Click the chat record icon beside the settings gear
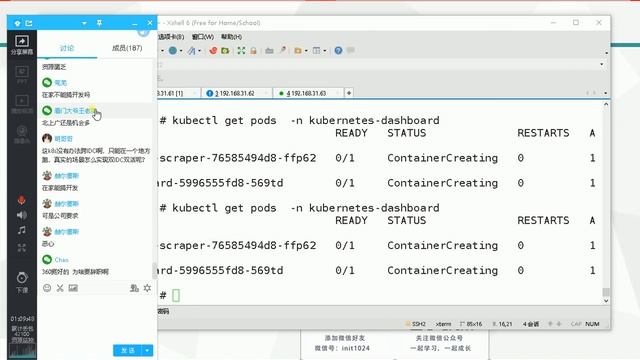Screen dimensions: 640x360 (134, 288)
